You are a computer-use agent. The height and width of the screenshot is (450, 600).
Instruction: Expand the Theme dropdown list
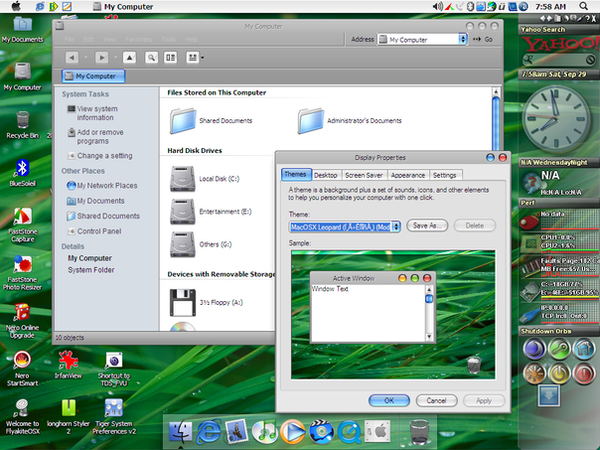[x=396, y=226]
